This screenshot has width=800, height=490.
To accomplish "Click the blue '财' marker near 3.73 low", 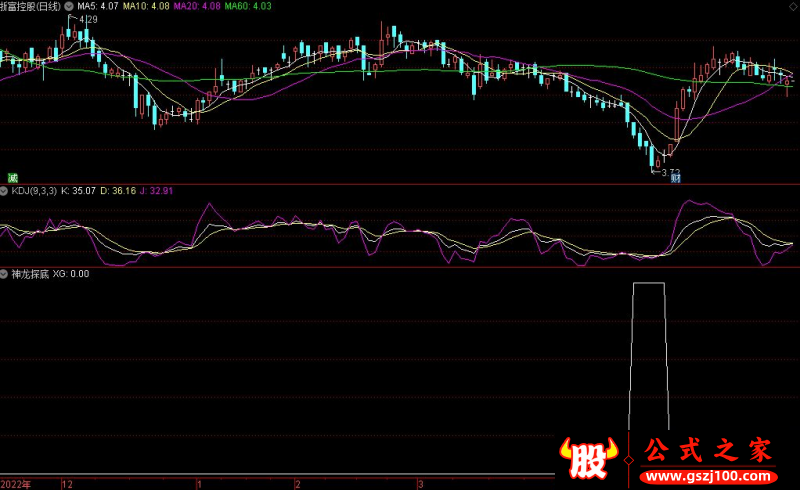I will pos(675,179).
